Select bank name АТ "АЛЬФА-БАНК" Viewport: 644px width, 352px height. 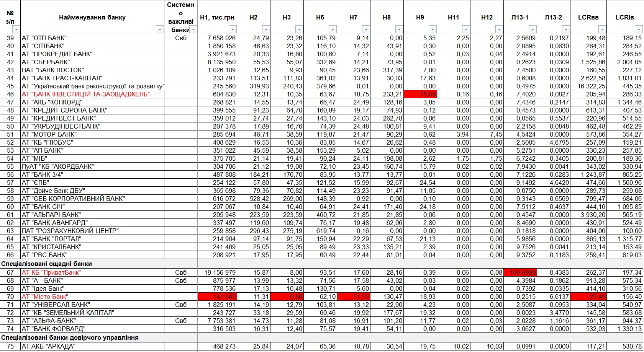49,321
